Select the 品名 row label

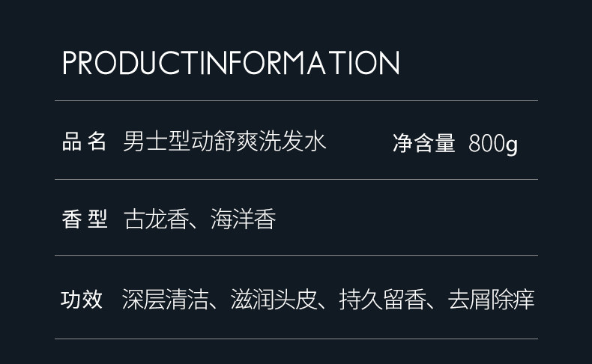84,142
